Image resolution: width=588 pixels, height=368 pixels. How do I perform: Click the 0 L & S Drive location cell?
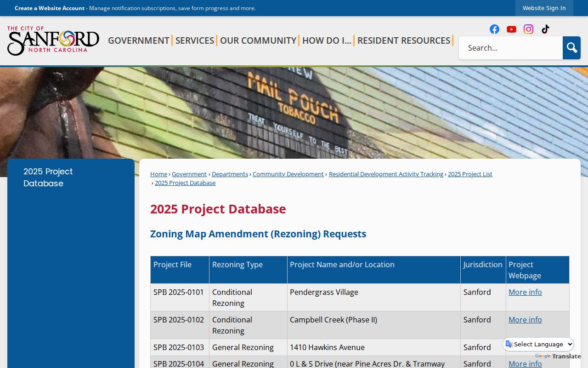point(373,362)
